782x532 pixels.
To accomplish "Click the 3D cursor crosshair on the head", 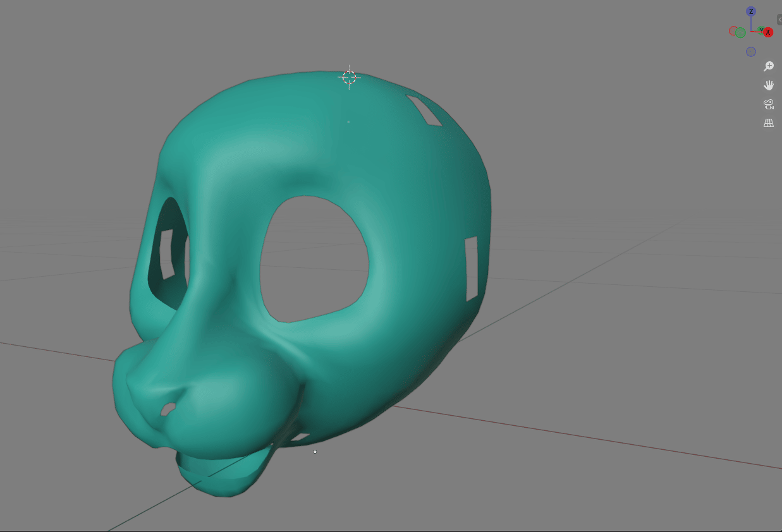I will [x=349, y=77].
